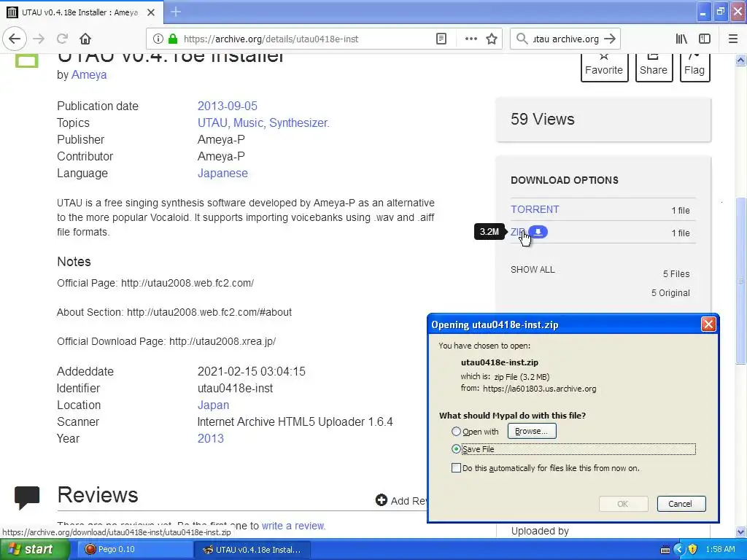This screenshot has height=560, width=747.
Task: Click the 'write a review' link
Action: [x=293, y=526]
